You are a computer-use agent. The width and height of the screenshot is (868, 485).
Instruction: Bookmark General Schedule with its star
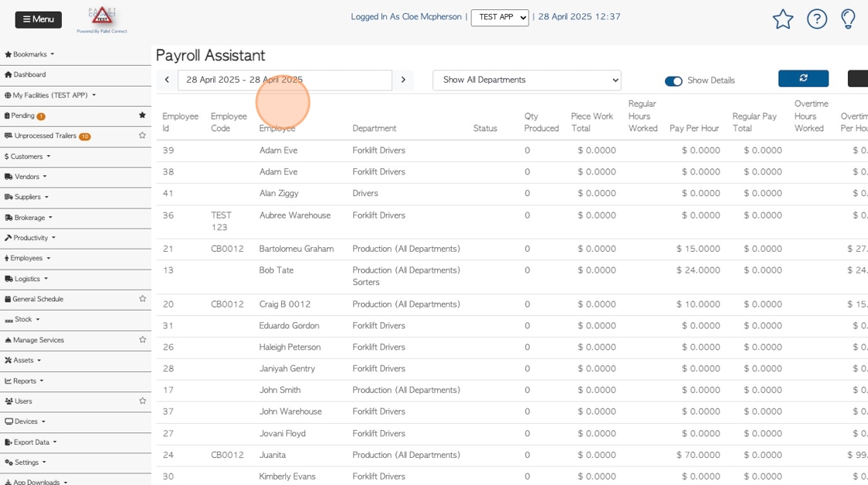143,298
